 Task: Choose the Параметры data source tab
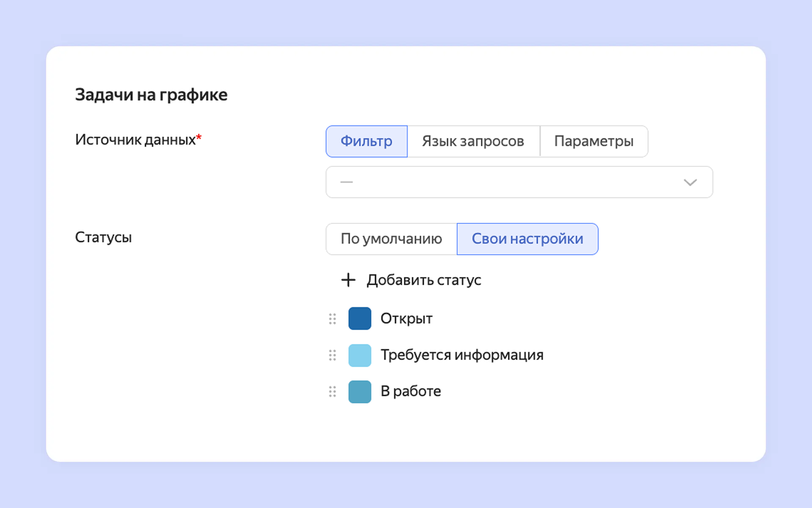(593, 141)
